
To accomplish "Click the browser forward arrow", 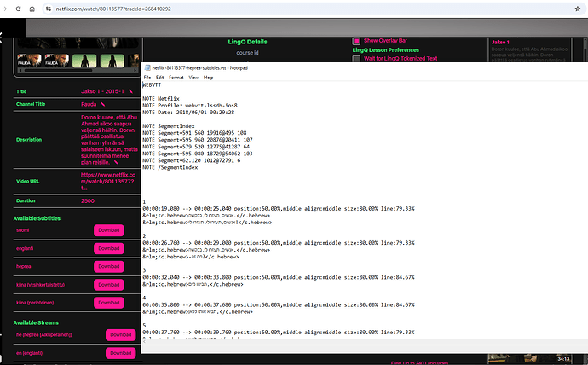I will point(4,9).
